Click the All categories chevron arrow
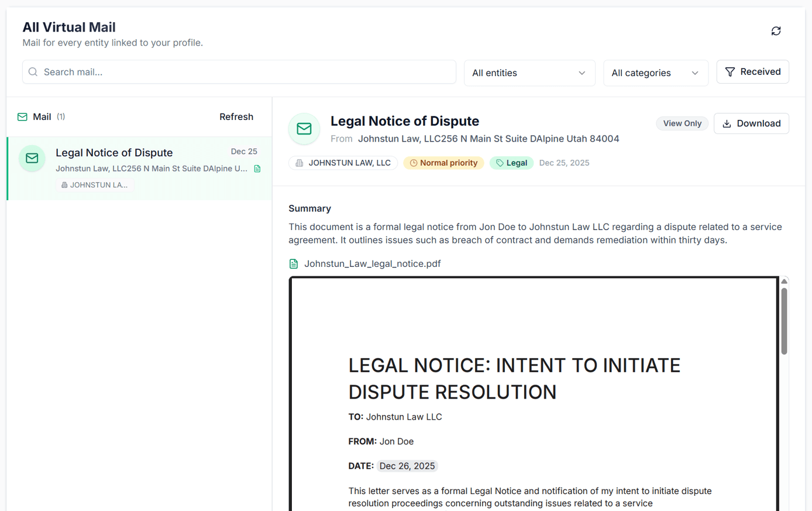This screenshot has height=511, width=812. 695,73
